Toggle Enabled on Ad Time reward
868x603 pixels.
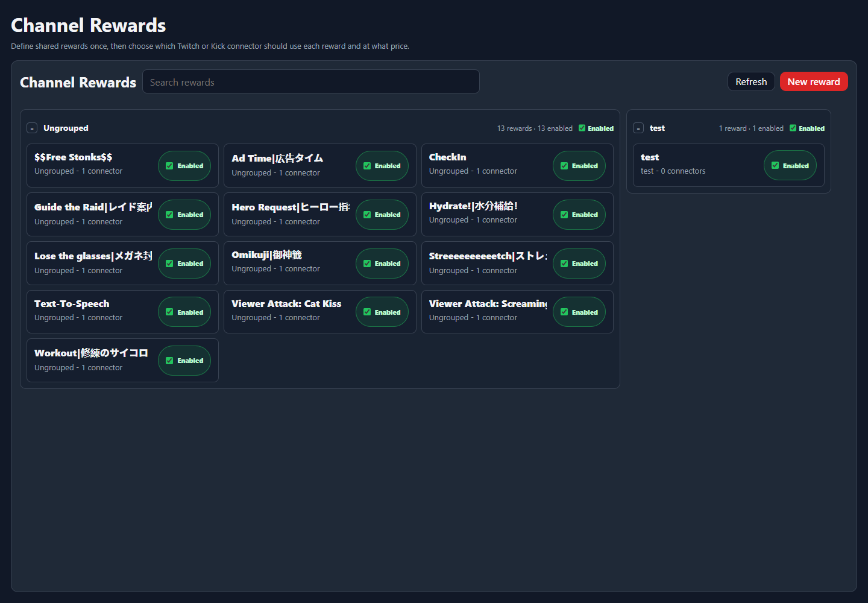382,166
